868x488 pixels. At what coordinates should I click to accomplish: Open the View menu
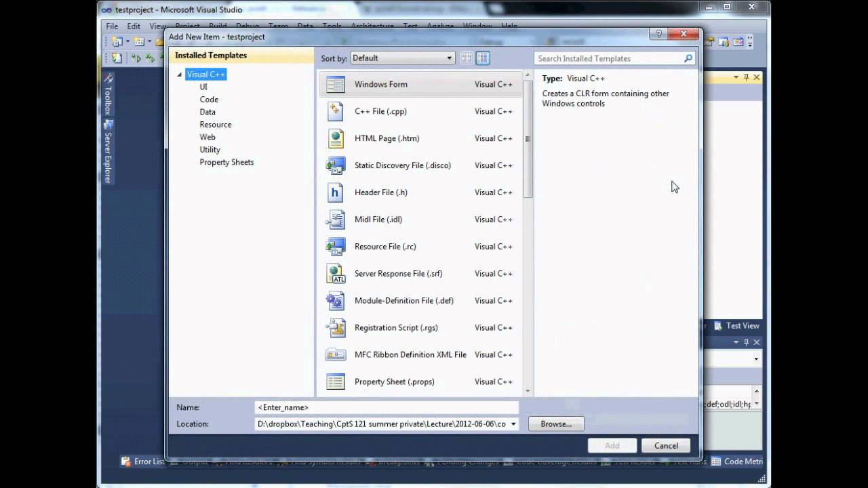coord(157,26)
